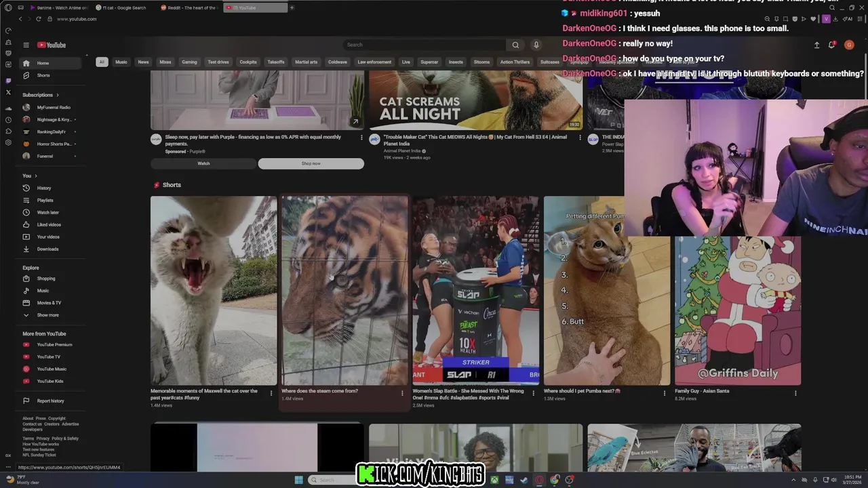
Task: Open GX Control speedometer in sidebar
Action: pos(8,30)
